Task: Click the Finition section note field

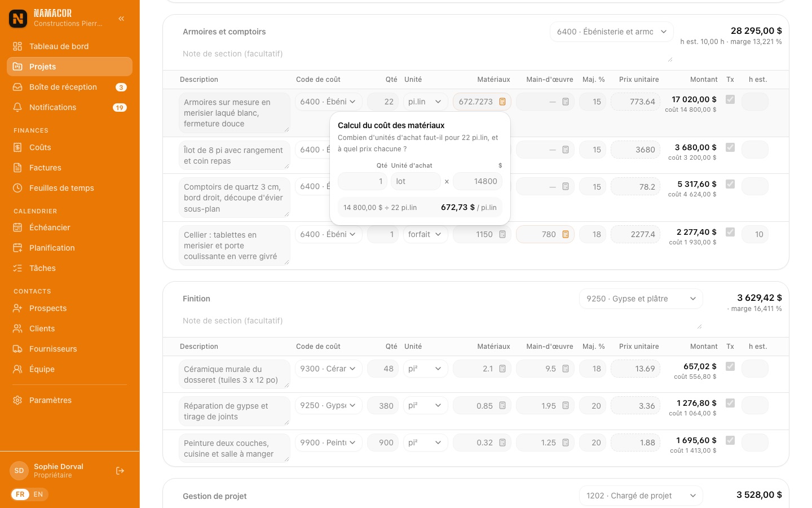Action: (442, 321)
